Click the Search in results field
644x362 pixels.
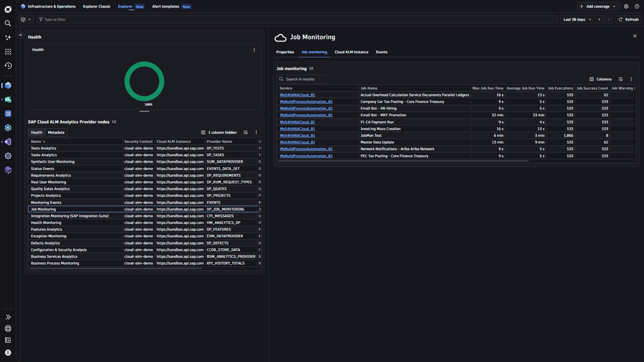302,79
